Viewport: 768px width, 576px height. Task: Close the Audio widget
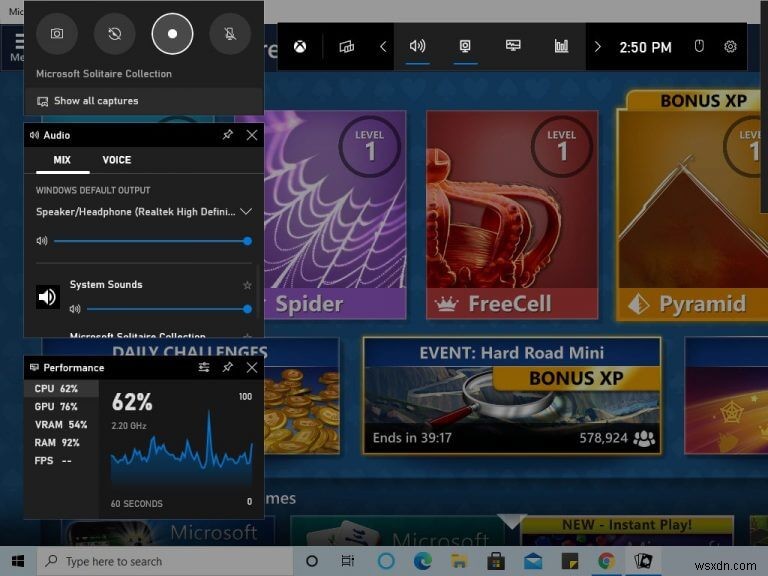coord(252,135)
